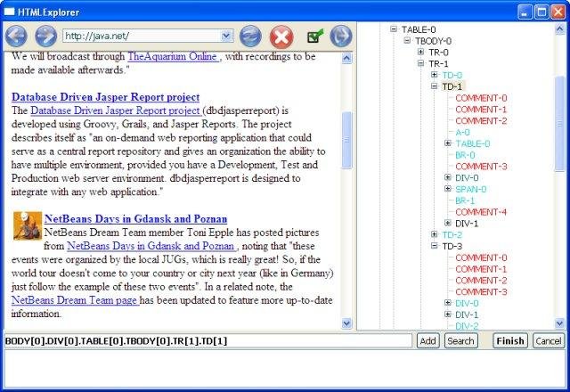Select COMMENT-0 under TD-1
Screen dimensions: 570x392
[x=481, y=98]
